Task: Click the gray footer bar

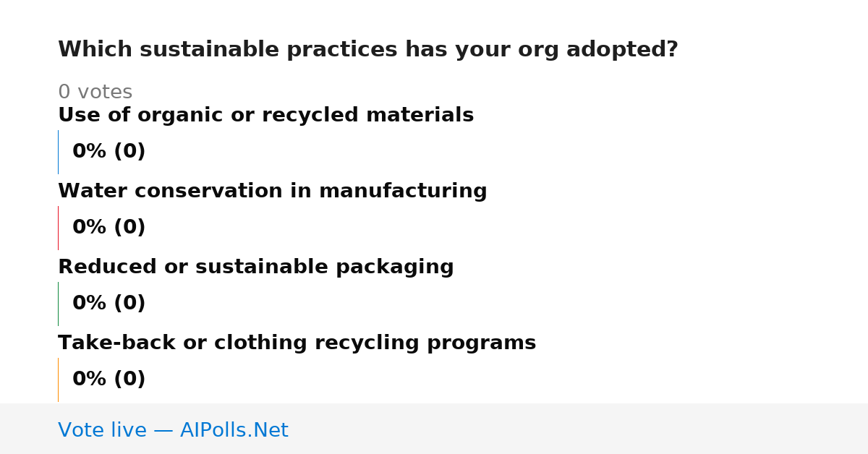Action: 434,429
